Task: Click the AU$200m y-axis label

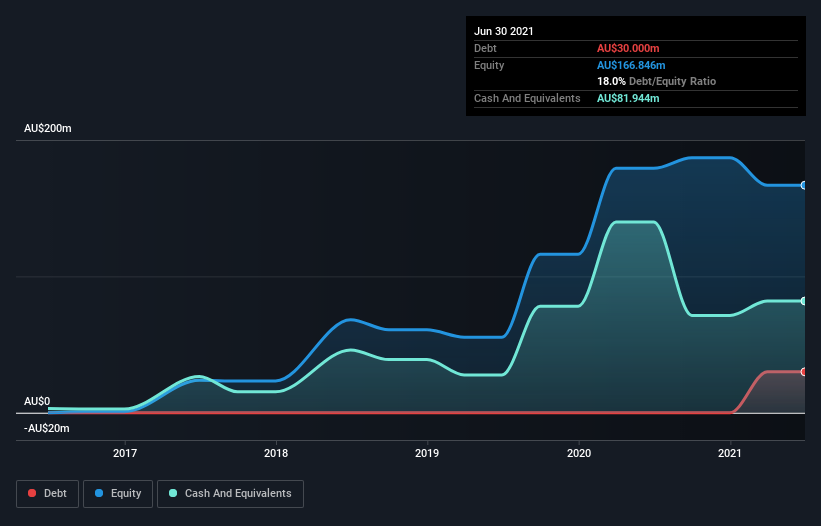Action: (x=48, y=128)
